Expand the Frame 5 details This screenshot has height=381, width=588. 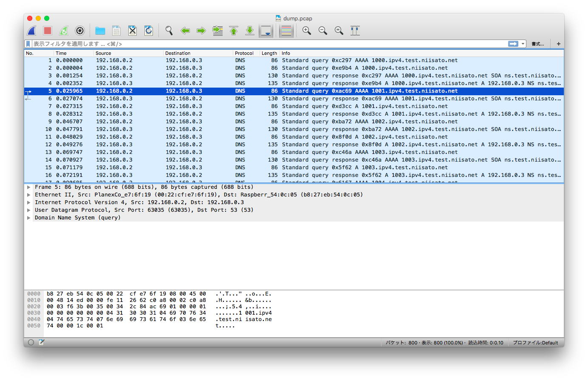pyautogui.click(x=29, y=187)
